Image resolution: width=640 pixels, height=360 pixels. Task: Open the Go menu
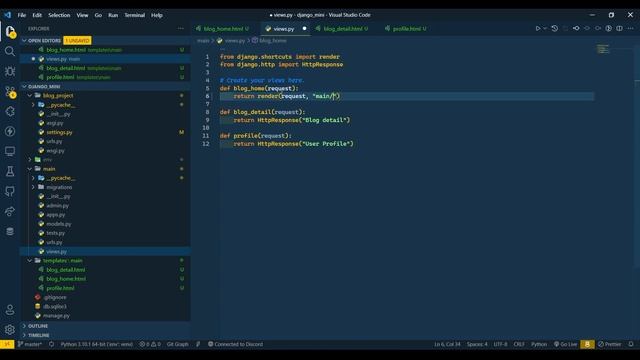point(98,15)
